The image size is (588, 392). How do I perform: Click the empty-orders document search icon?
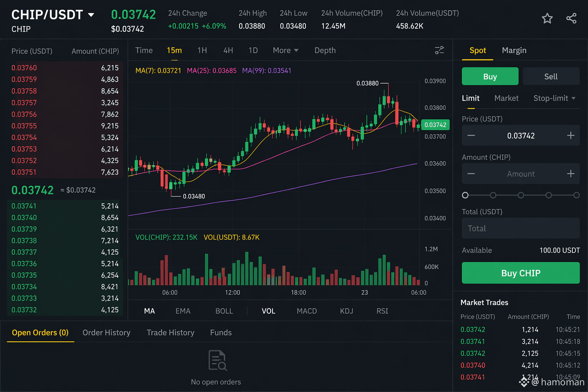click(x=217, y=360)
